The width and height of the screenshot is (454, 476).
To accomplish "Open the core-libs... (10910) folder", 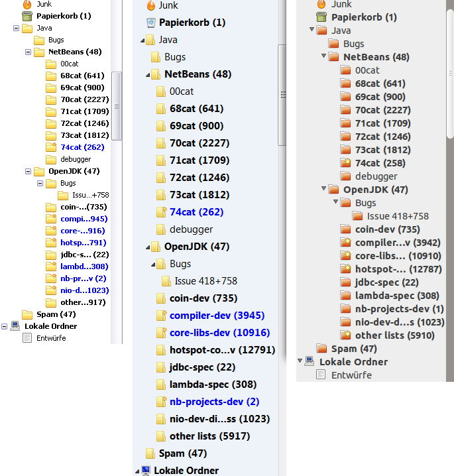I will pos(398,256).
